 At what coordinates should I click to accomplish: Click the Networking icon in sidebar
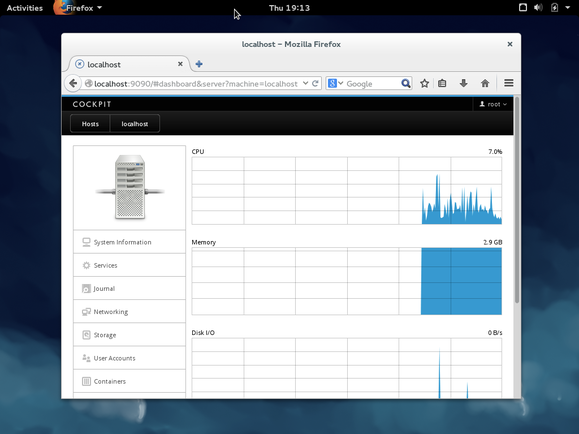[x=86, y=312]
